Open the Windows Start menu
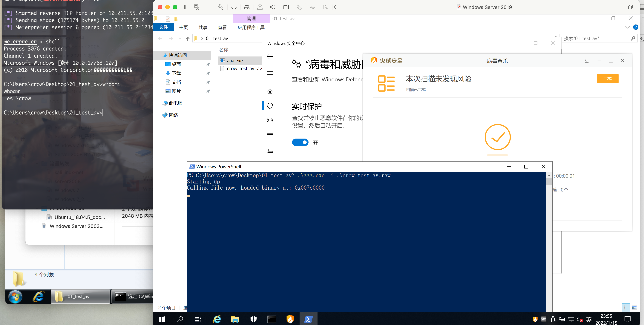The image size is (644, 325). (x=162, y=319)
